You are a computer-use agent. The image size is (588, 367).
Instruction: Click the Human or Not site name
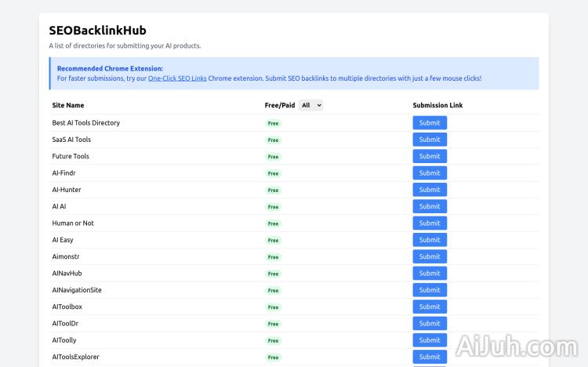tap(73, 223)
